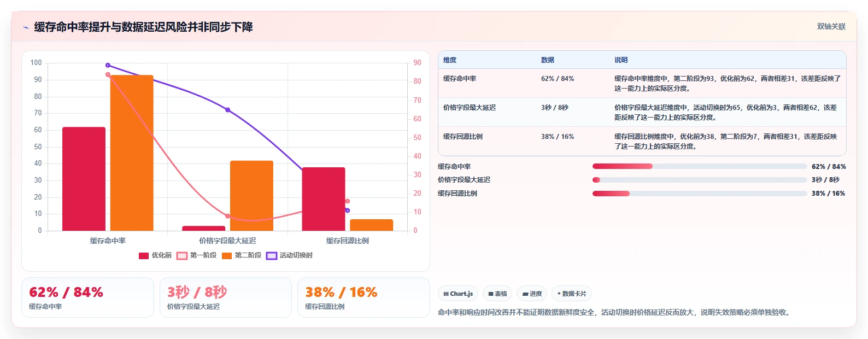Select the red 优化前 bar for 缓存回源比例
Viewport: 868px width, 339px height.
324,199
